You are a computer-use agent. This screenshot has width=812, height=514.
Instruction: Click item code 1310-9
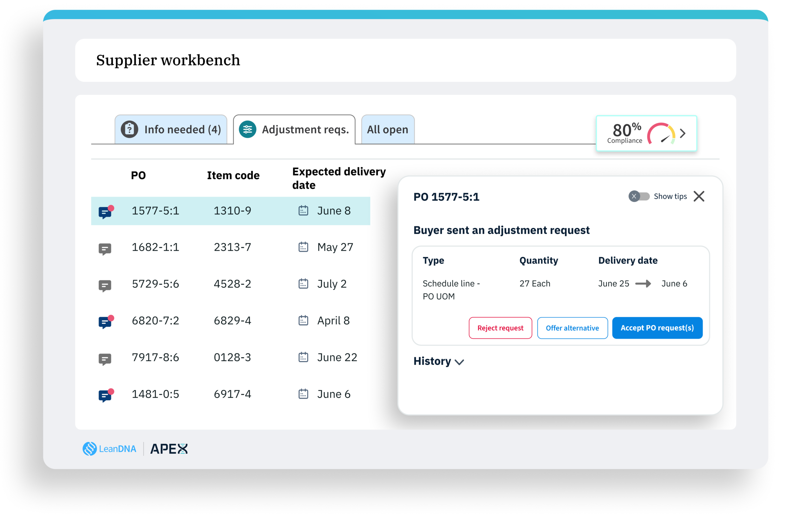click(x=232, y=211)
